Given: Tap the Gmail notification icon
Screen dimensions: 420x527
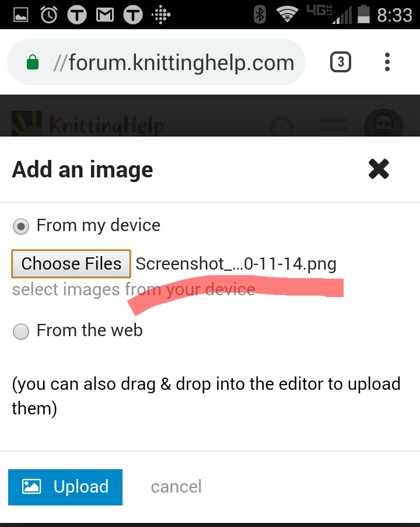Looking at the screenshot, I should coord(105,15).
